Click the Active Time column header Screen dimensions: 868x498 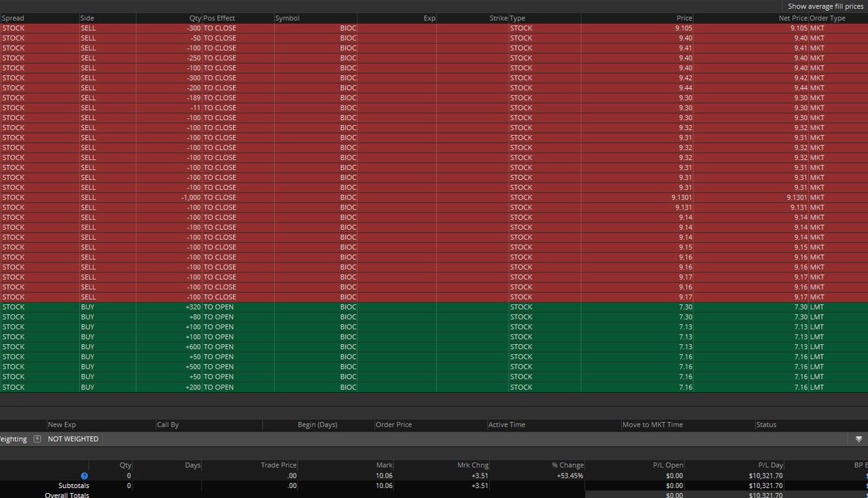tap(507, 425)
